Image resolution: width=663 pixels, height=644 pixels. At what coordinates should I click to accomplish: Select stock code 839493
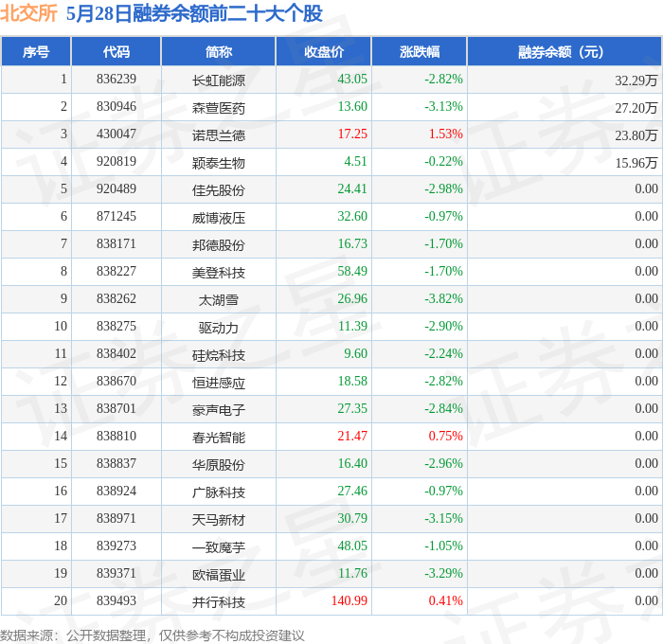point(116,600)
